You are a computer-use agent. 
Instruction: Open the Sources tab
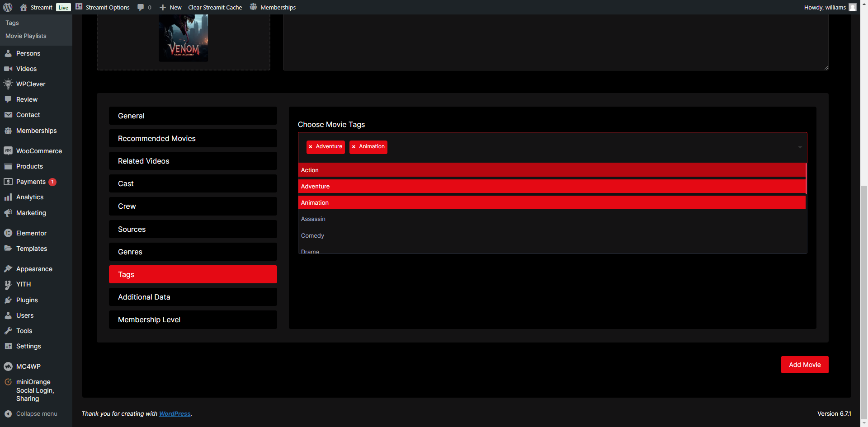pos(193,229)
